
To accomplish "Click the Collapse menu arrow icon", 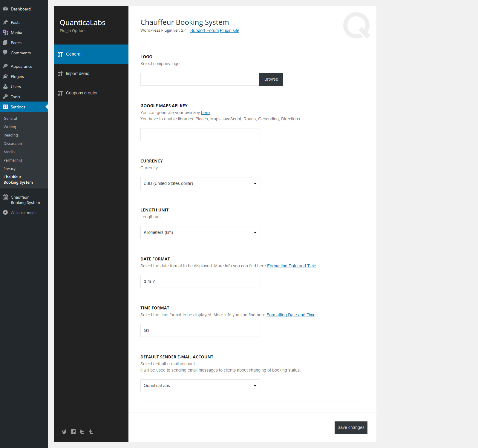I will (5, 212).
